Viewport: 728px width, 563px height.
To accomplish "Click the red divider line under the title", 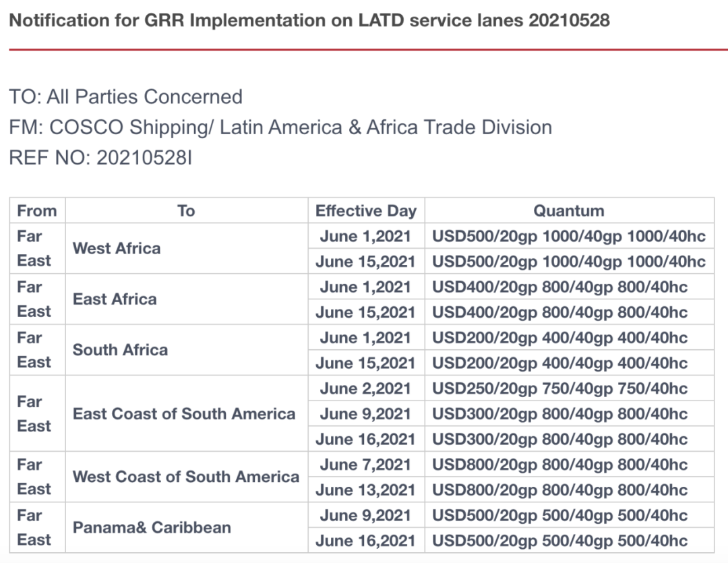I will coord(364,50).
